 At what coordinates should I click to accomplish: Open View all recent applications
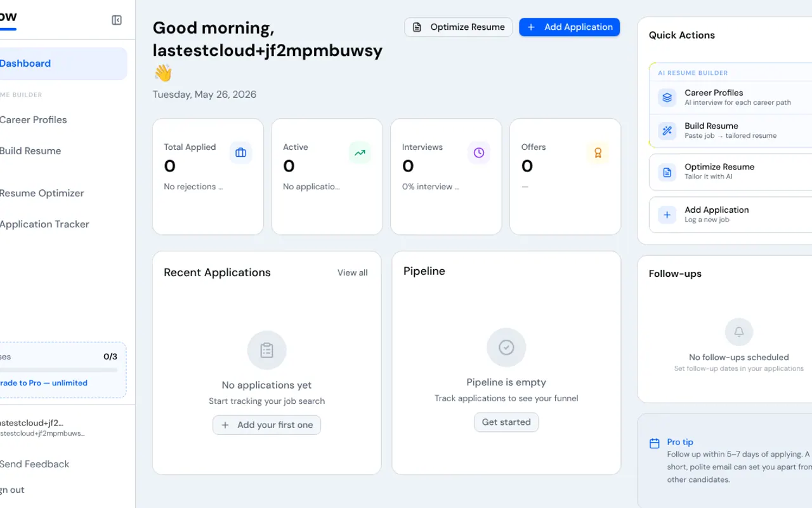coord(352,272)
